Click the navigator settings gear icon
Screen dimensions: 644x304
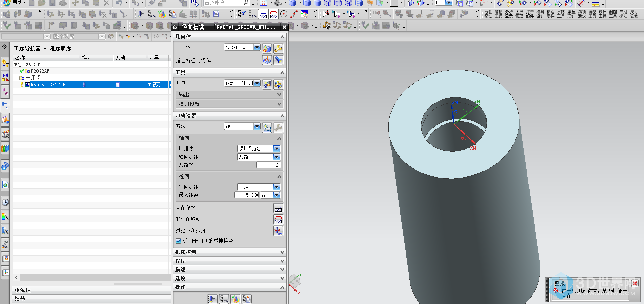(x=5, y=47)
